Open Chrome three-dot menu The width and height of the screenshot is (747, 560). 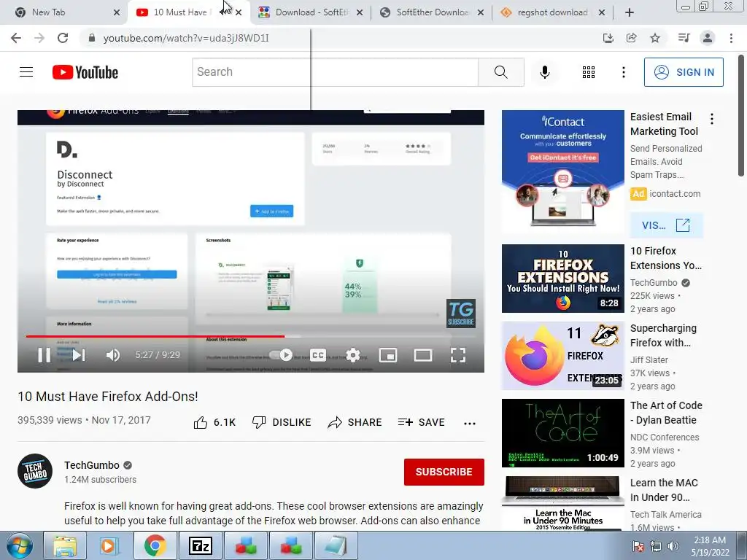point(731,38)
